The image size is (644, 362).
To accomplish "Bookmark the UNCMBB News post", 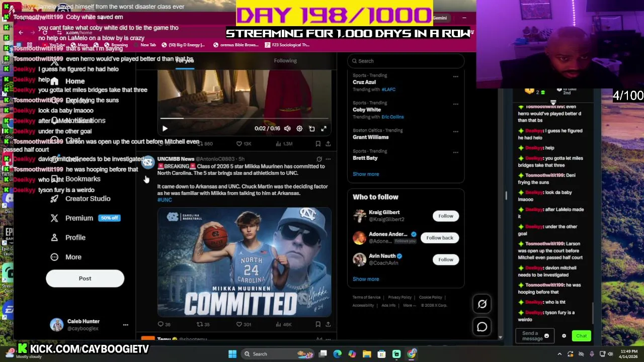I will 318,324.
